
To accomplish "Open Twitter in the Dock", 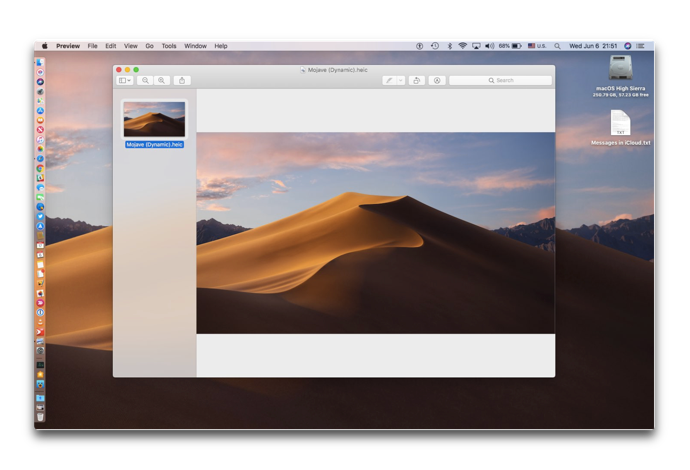I will coord(40,216).
